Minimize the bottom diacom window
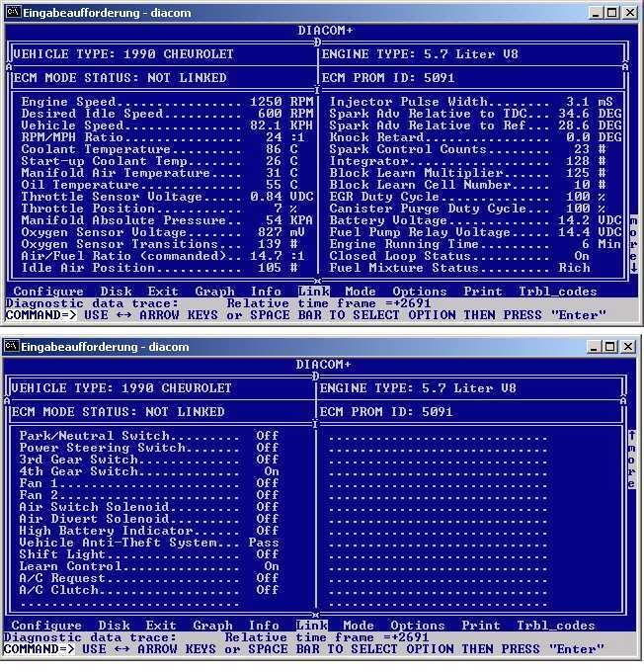This screenshot has height=672, width=644. pos(594,346)
